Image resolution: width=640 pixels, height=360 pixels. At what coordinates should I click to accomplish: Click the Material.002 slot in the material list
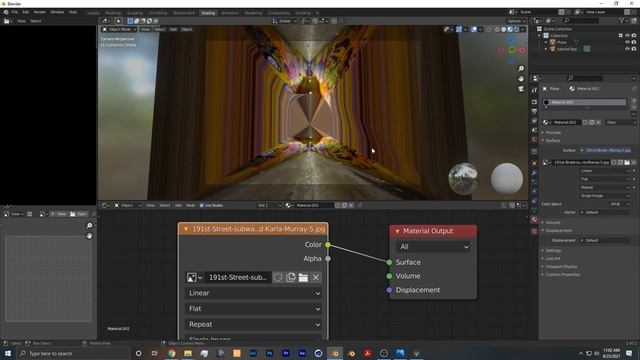584,102
